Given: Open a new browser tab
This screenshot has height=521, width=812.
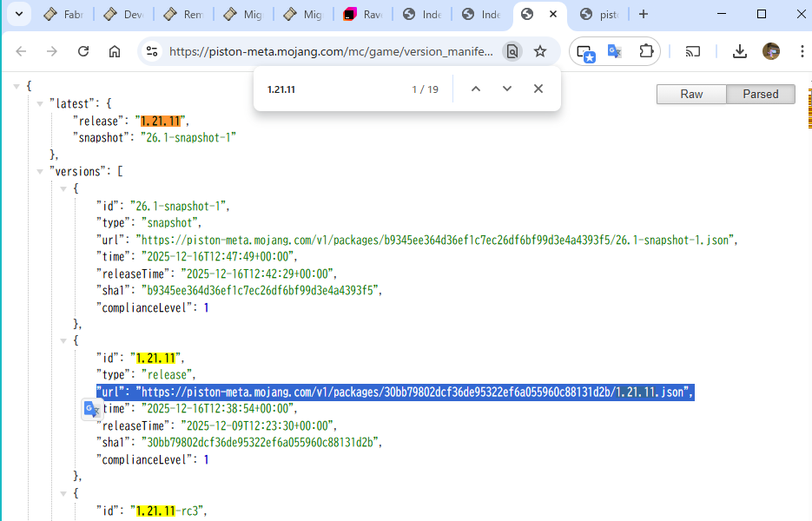Looking at the screenshot, I should 643,14.
